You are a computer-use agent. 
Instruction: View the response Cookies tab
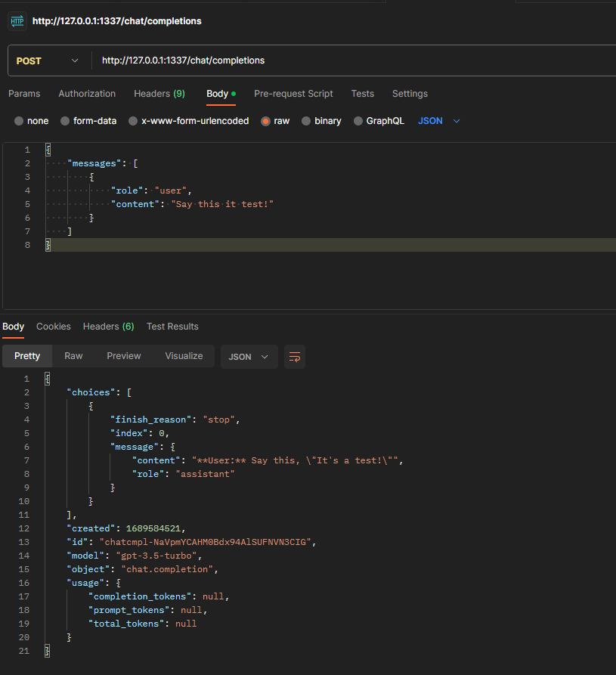click(53, 326)
